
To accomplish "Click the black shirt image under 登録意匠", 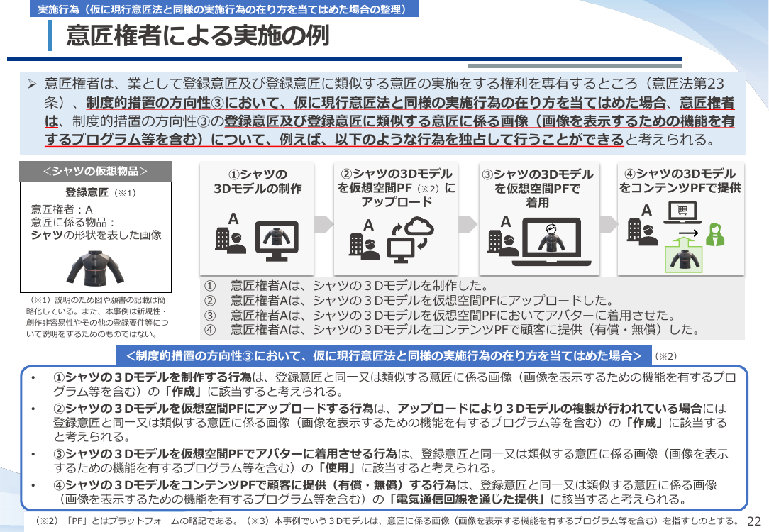I will click(95, 268).
